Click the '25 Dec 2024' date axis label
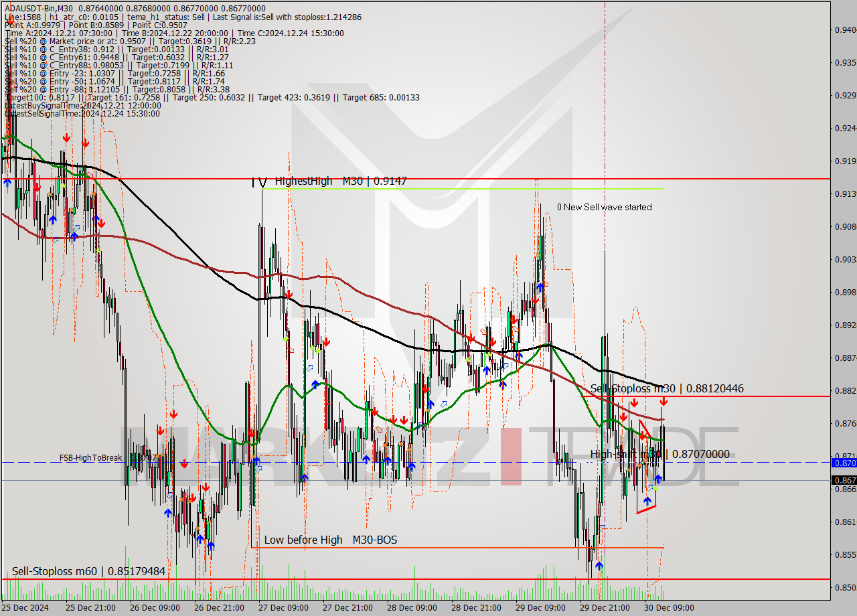This screenshot has width=857, height=616. 25,608
